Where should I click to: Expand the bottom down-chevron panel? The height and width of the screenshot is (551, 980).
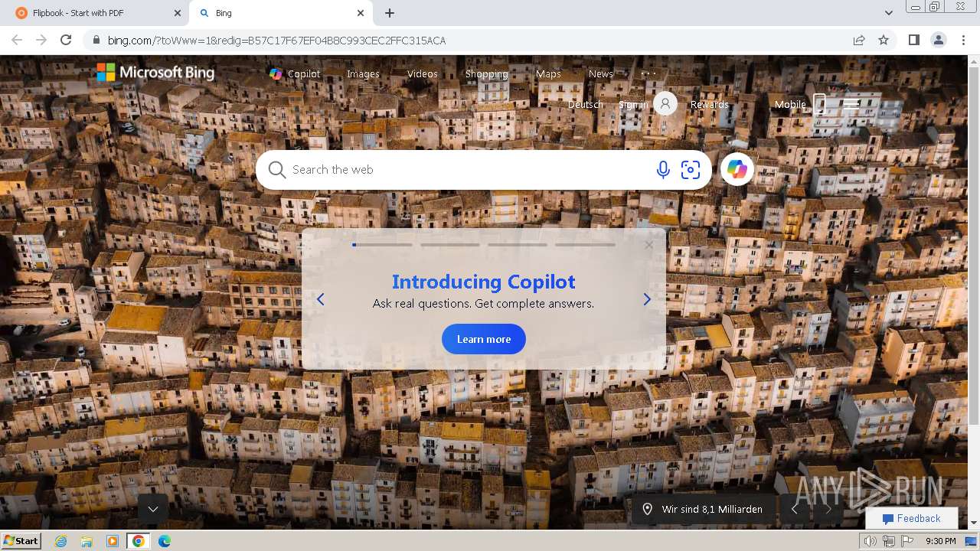153,509
